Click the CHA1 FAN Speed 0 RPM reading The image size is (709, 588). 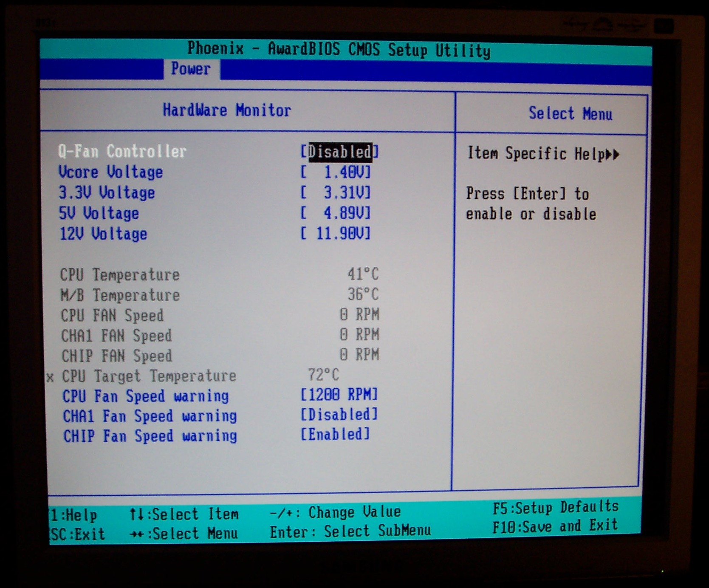tap(359, 334)
